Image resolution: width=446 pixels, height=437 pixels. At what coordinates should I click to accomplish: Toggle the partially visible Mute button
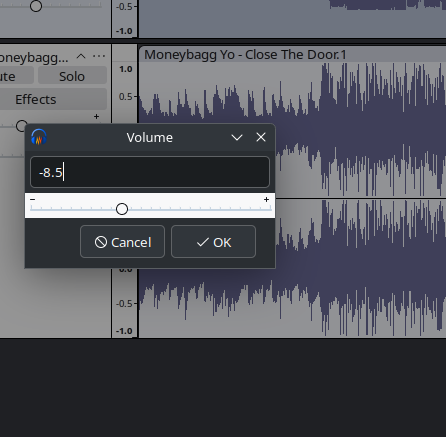[17, 76]
